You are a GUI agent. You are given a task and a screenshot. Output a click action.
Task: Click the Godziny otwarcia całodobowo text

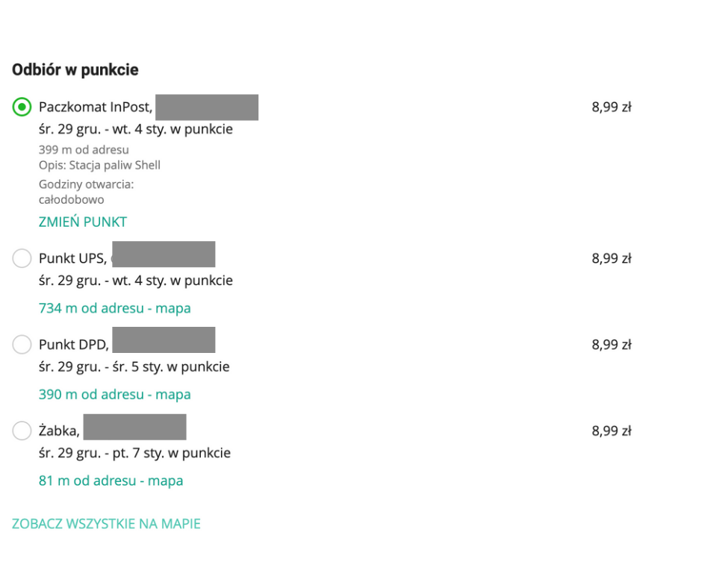click(x=86, y=192)
